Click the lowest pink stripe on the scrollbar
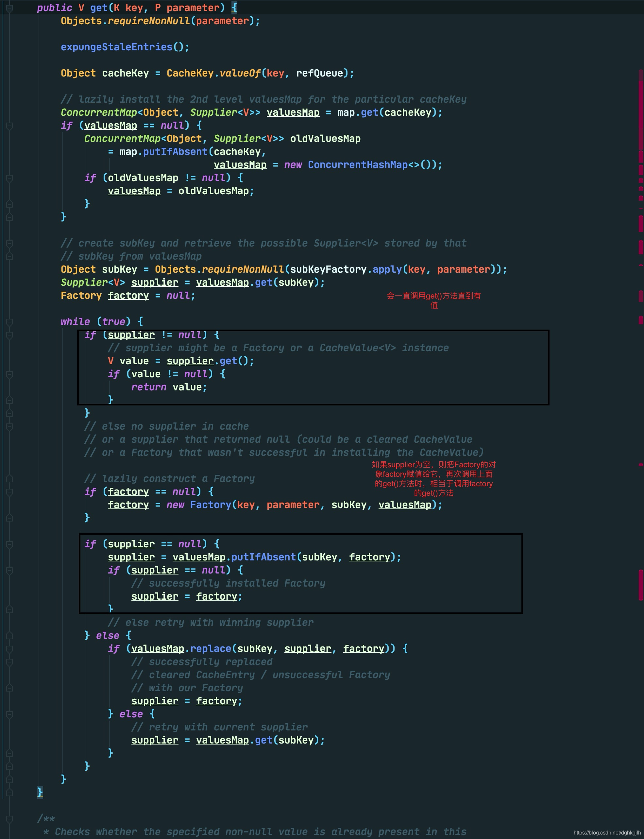The width and height of the screenshot is (644, 839). coord(640,585)
